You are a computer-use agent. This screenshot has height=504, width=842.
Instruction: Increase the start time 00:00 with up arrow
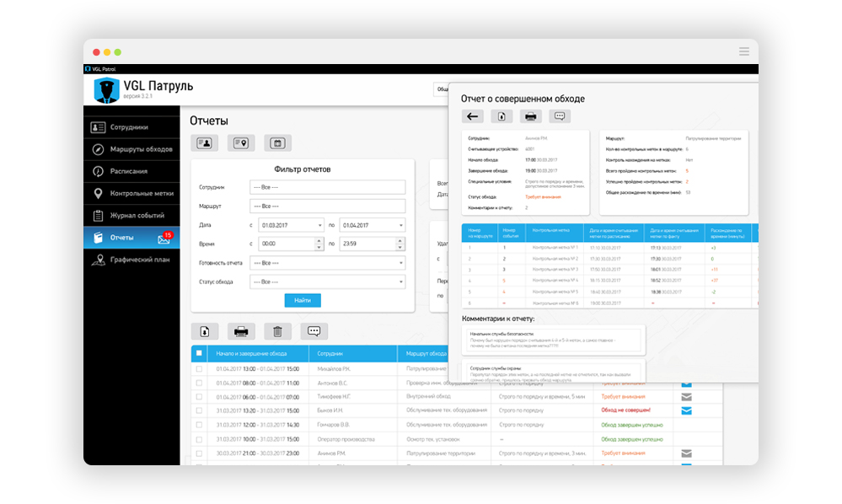pos(319,240)
